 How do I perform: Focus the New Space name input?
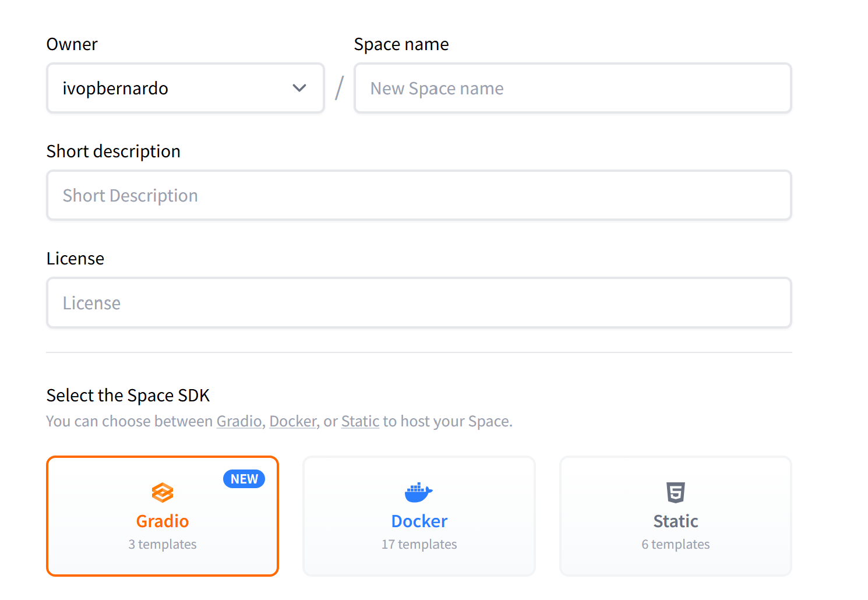tap(573, 88)
